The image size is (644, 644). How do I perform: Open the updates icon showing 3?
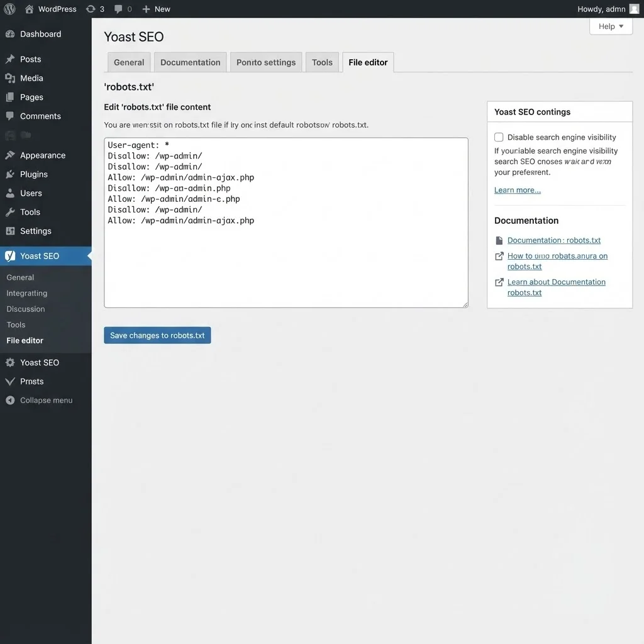point(91,9)
